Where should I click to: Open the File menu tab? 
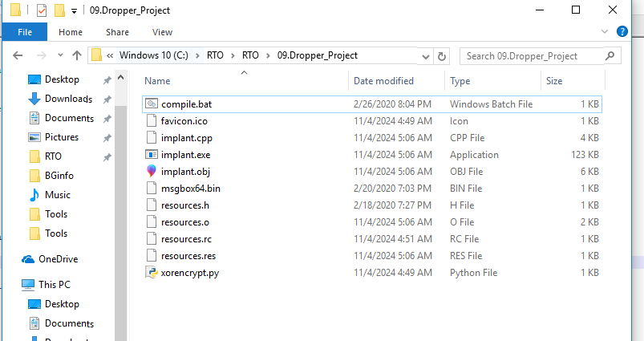coord(25,32)
